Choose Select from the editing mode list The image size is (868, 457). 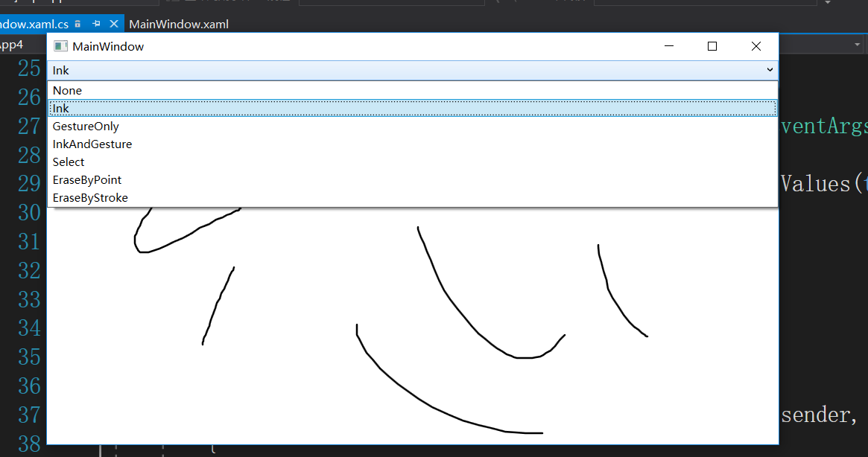(x=68, y=162)
